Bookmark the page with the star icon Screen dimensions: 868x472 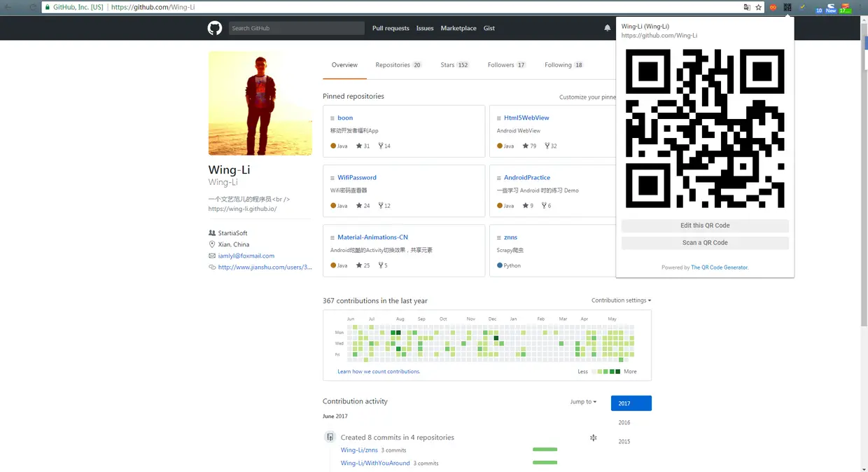[x=758, y=7]
